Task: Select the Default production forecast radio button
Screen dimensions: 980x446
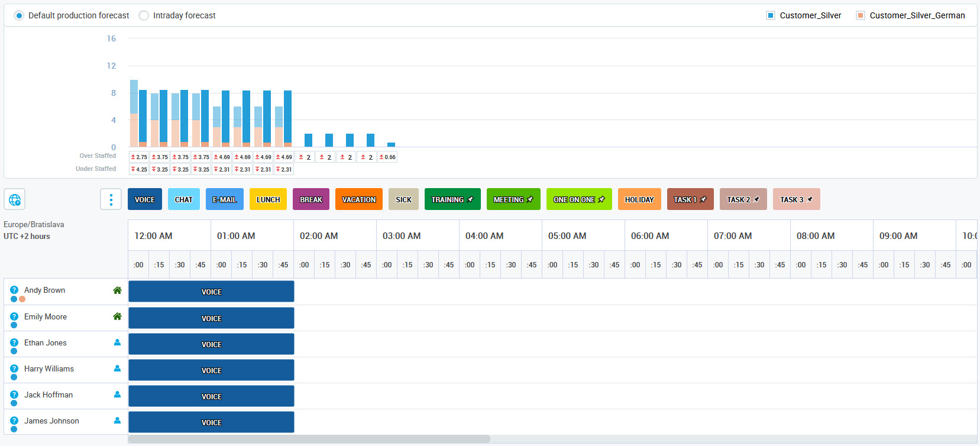Action: pyautogui.click(x=19, y=15)
